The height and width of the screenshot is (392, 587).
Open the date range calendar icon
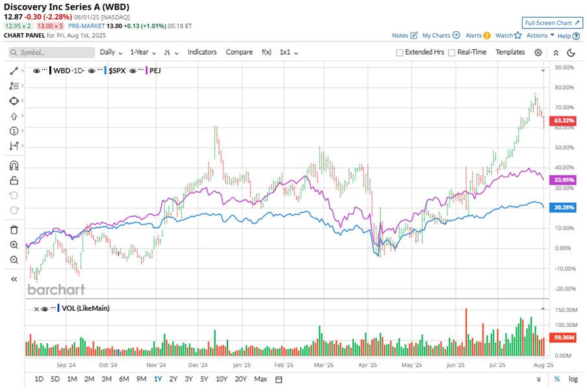pyautogui.click(x=278, y=380)
